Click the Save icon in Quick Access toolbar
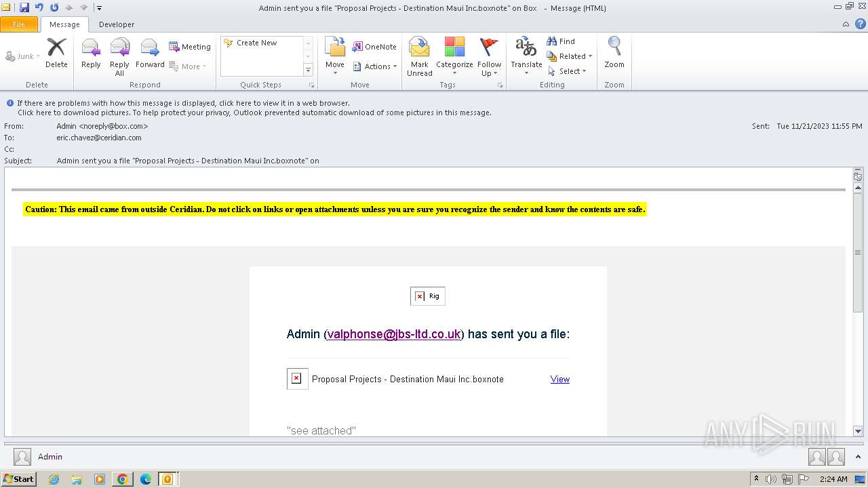The width and height of the screenshot is (868, 488). click(x=24, y=7)
